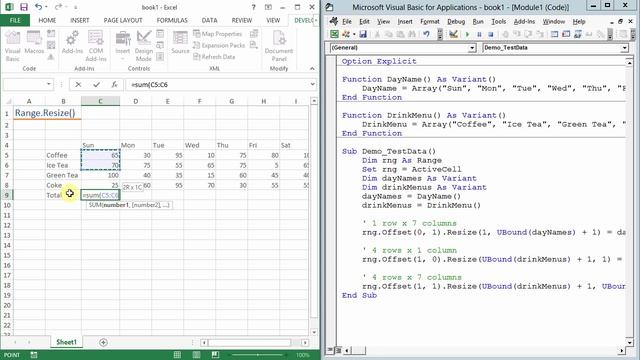Click the fx Insert Function icon
The image size is (640, 360).
(114, 84)
